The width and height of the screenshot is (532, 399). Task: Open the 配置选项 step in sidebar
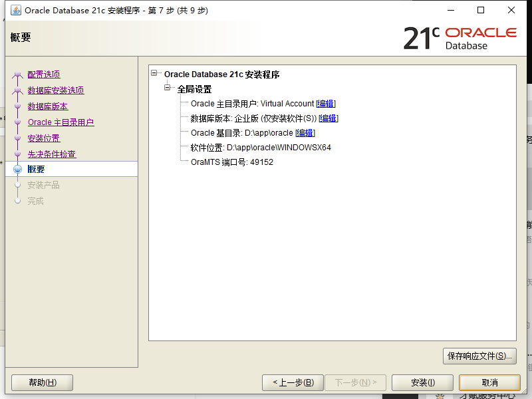pyautogui.click(x=44, y=74)
